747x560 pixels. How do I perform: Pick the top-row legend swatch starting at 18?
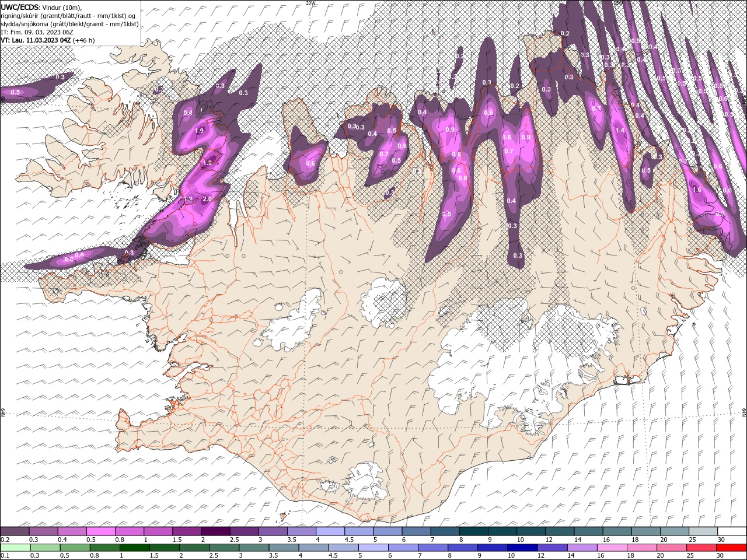(x=645, y=531)
